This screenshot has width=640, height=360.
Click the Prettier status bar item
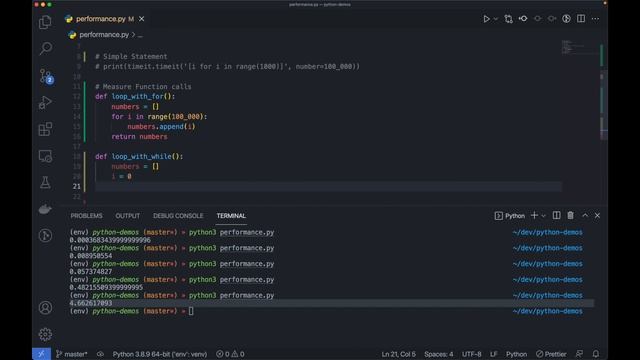click(x=551, y=354)
